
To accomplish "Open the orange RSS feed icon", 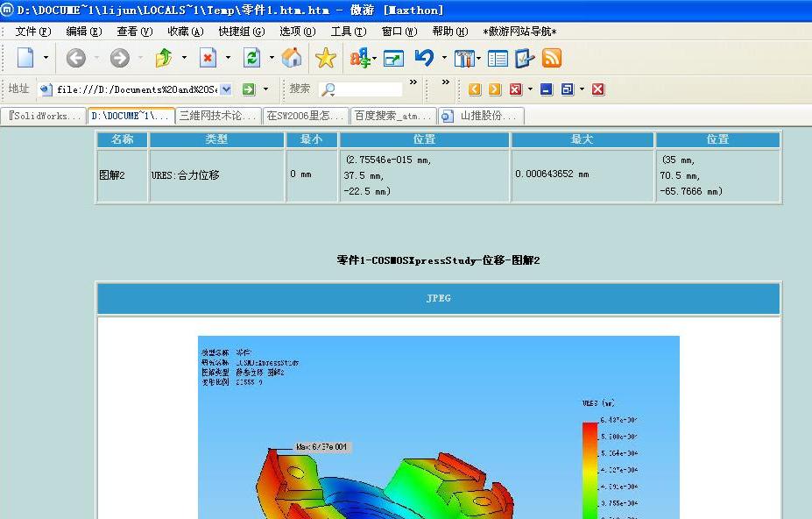I will click(552, 58).
